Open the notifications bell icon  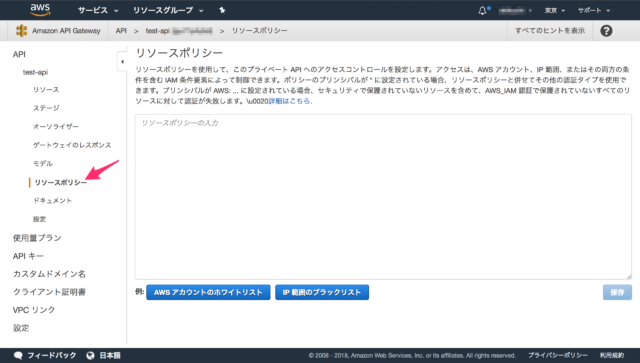(482, 10)
